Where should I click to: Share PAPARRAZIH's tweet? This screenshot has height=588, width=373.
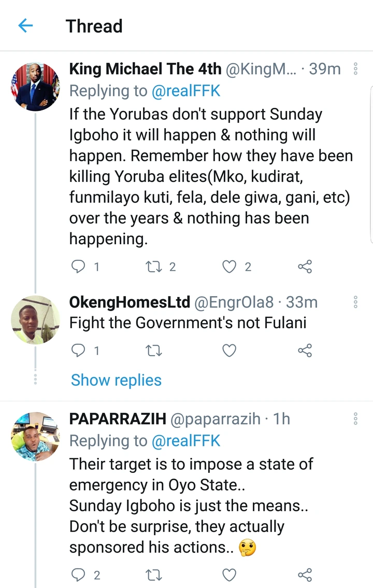click(305, 575)
